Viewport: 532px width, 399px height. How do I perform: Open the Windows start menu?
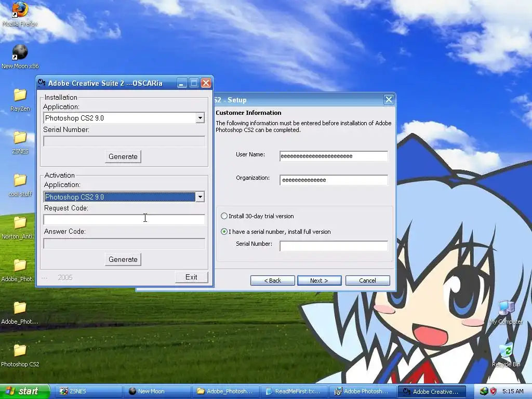tap(24, 391)
